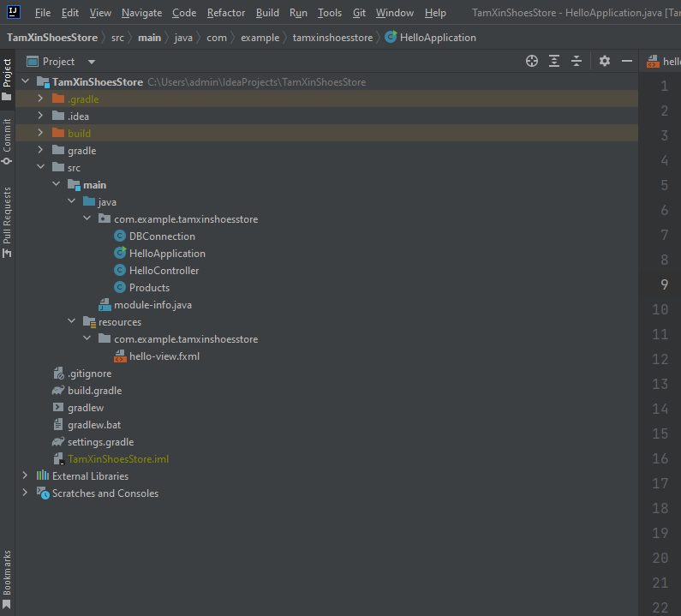Collapse the main folder
This screenshot has width=681, height=616.
(x=56, y=184)
